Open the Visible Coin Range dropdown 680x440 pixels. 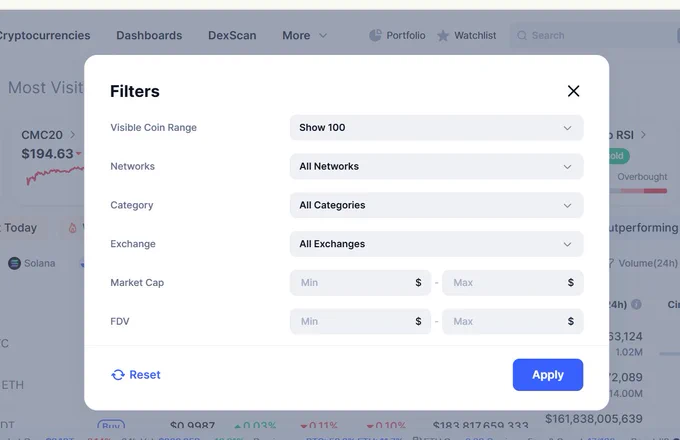[436, 127]
